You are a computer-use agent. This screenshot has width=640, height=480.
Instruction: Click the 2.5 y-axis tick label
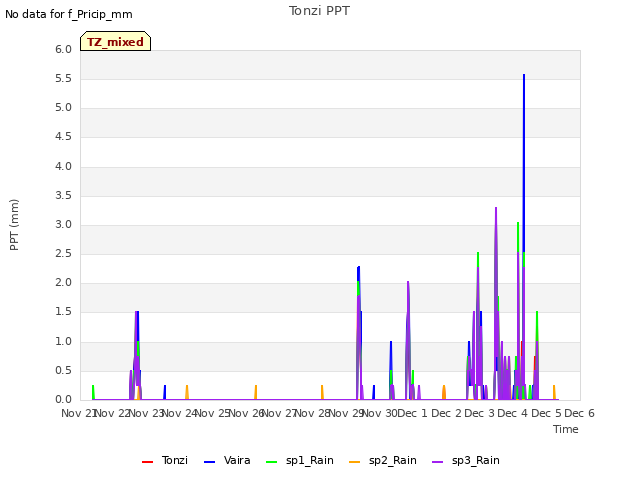click(x=64, y=254)
